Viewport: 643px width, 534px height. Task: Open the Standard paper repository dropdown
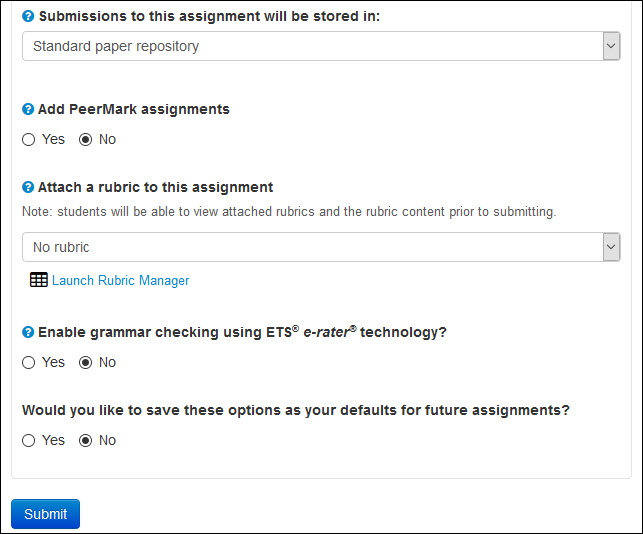[310, 46]
